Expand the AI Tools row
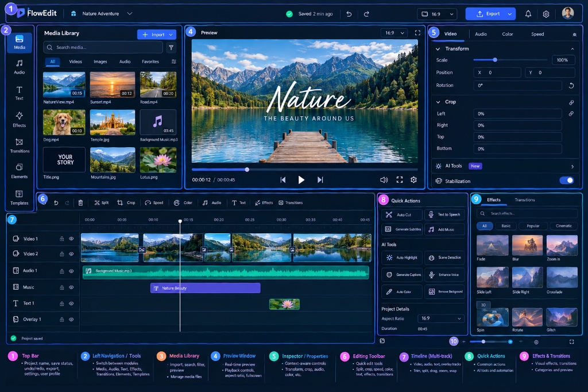Image resolution: width=588 pixels, height=392 pixels. click(x=572, y=166)
